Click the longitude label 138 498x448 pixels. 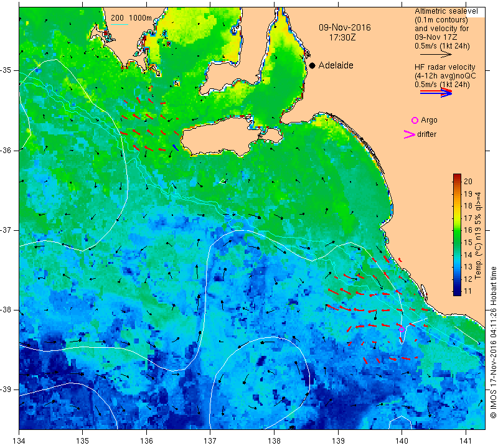(274, 441)
